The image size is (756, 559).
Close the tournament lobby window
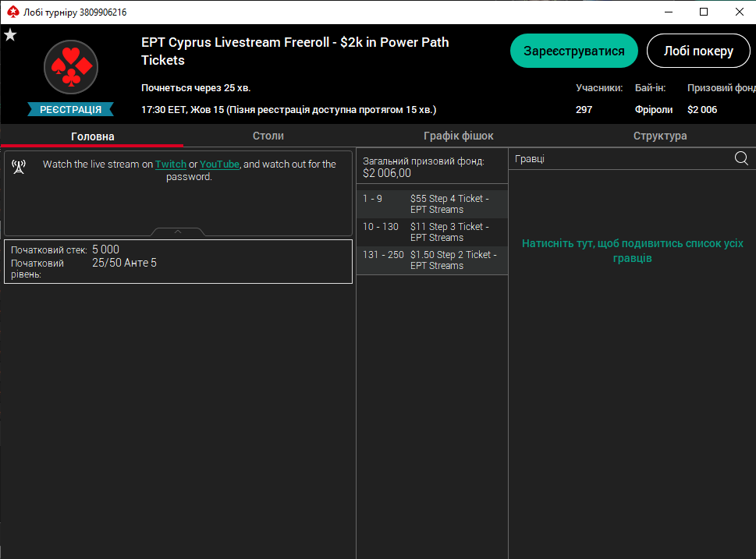740,12
